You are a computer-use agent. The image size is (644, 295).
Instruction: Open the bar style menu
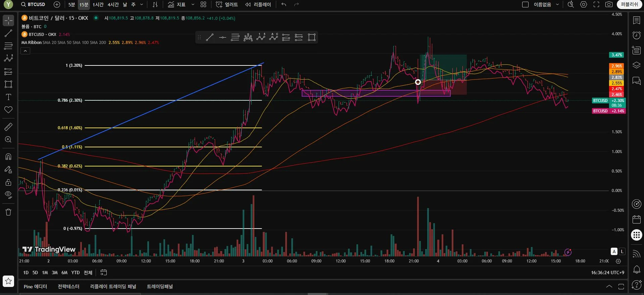click(155, 4)
